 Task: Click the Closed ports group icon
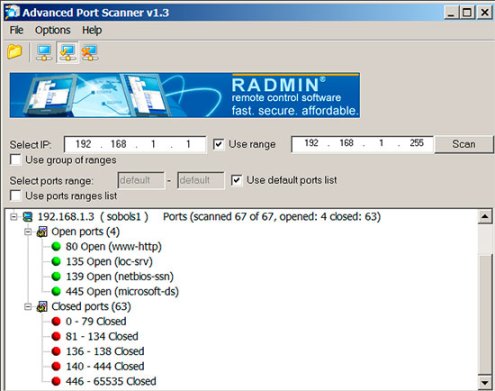42,307
